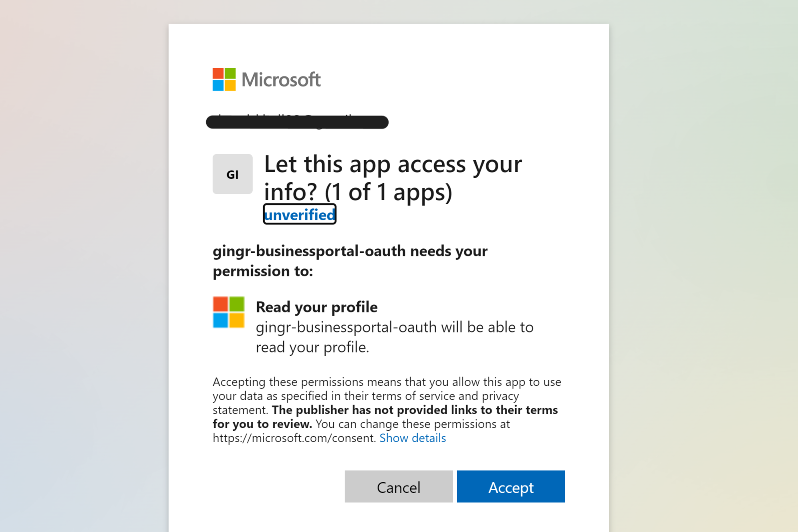Click the blacked-out account email bar
798x532 pixels.
tap(297, 122)
